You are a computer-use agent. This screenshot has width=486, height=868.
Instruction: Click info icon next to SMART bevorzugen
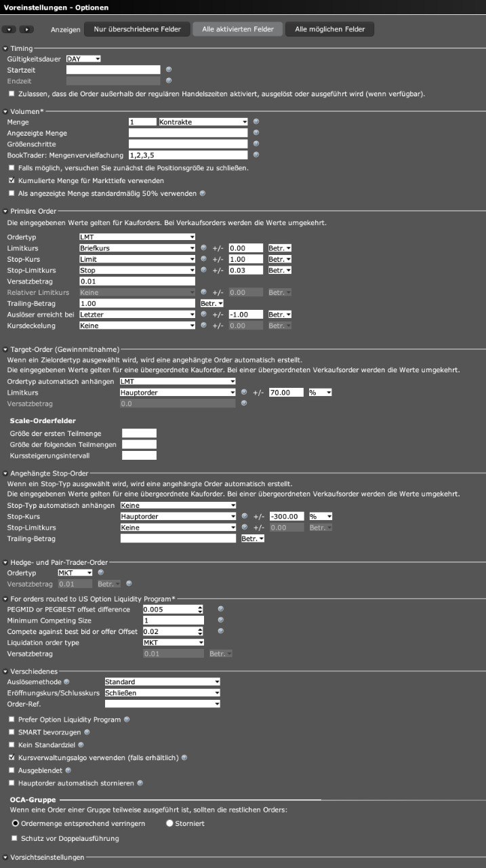87,732
